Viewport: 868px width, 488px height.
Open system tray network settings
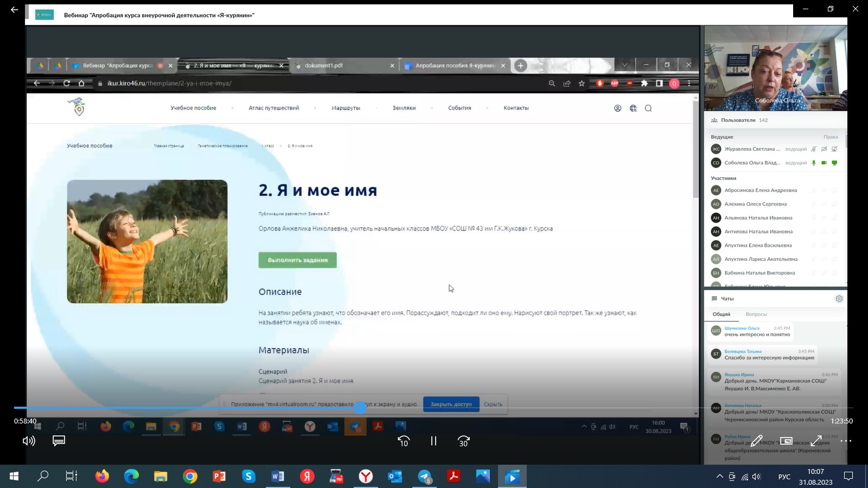(x=744, y=477)
